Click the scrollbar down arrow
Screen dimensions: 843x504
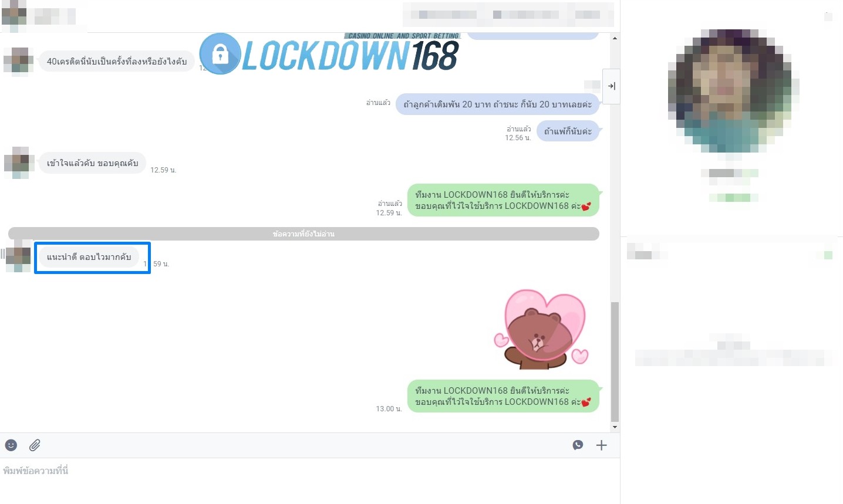[x=615, y=427]
